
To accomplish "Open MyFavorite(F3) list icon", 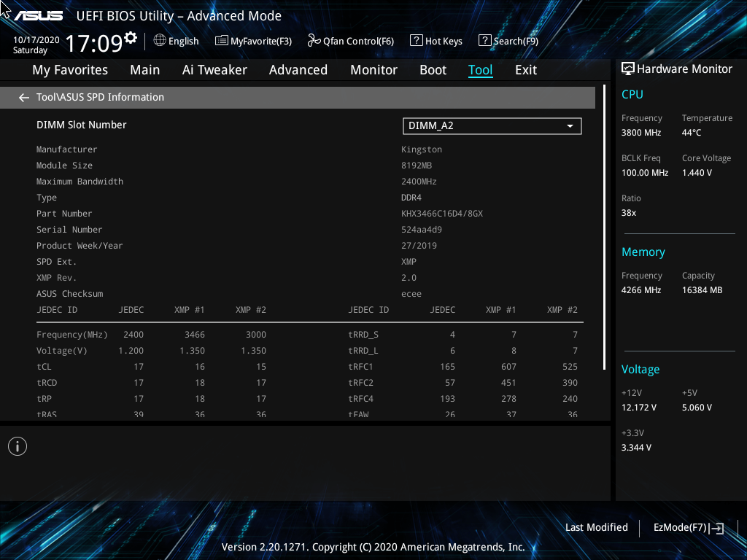I will pos(221,41).
